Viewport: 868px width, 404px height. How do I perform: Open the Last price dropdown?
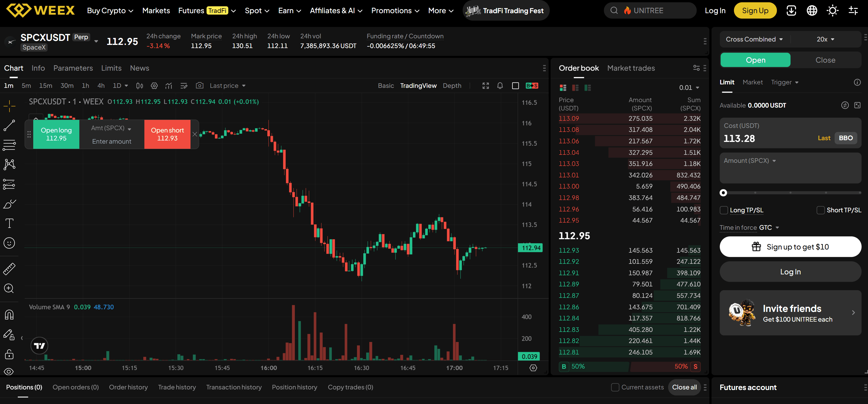coord(227,86)
